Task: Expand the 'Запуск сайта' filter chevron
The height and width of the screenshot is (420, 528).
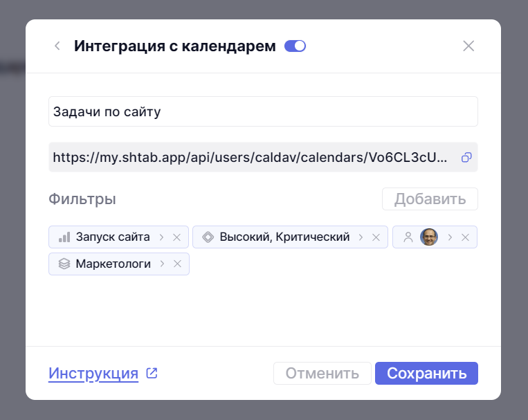Action: click(x=161, y=237)
